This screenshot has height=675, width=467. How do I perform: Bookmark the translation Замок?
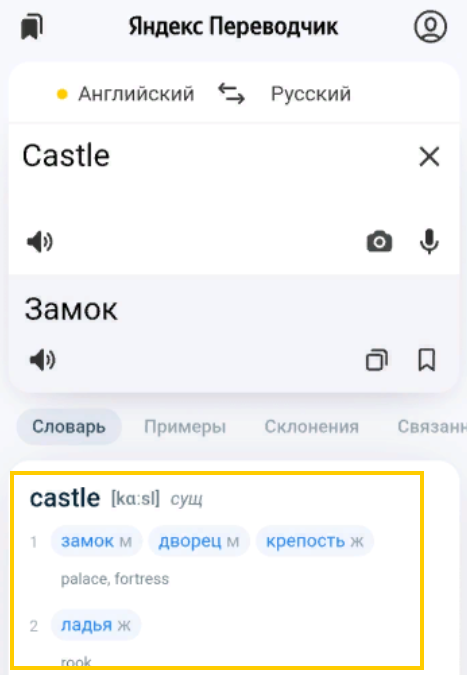pyautogui.click(x=427, y=360)
